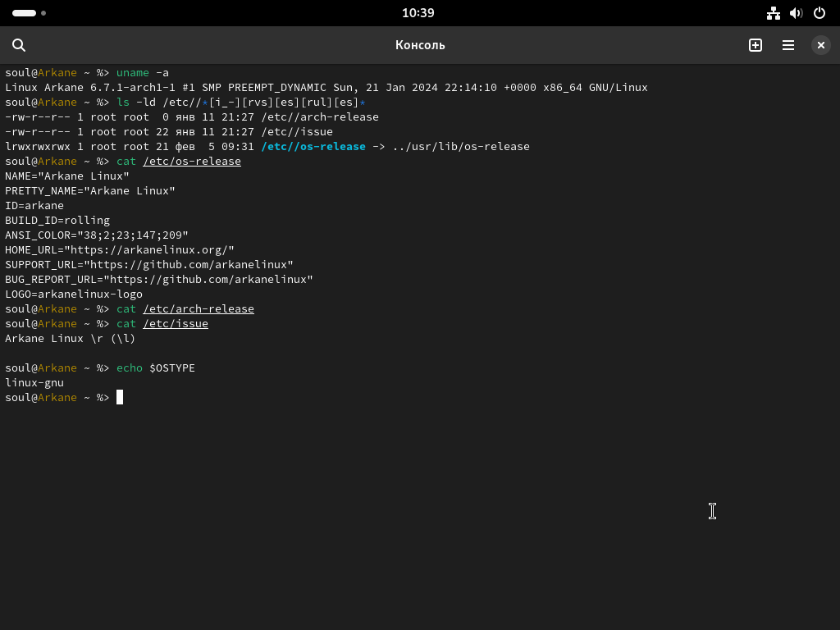The image size is (840, 630).
Task: Open a new tab with plus icon
Action: [756, 46]
